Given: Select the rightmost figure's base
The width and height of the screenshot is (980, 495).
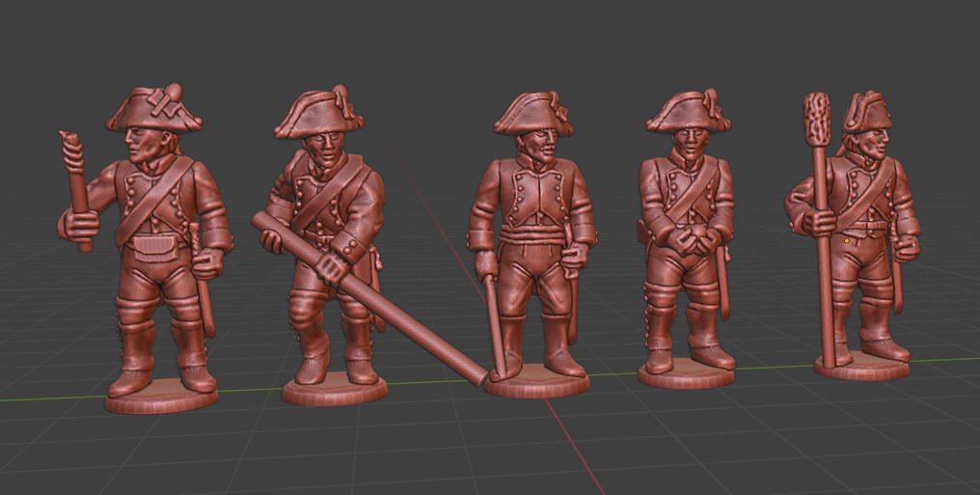Looking at the screenshot, I should click(861, 366).
